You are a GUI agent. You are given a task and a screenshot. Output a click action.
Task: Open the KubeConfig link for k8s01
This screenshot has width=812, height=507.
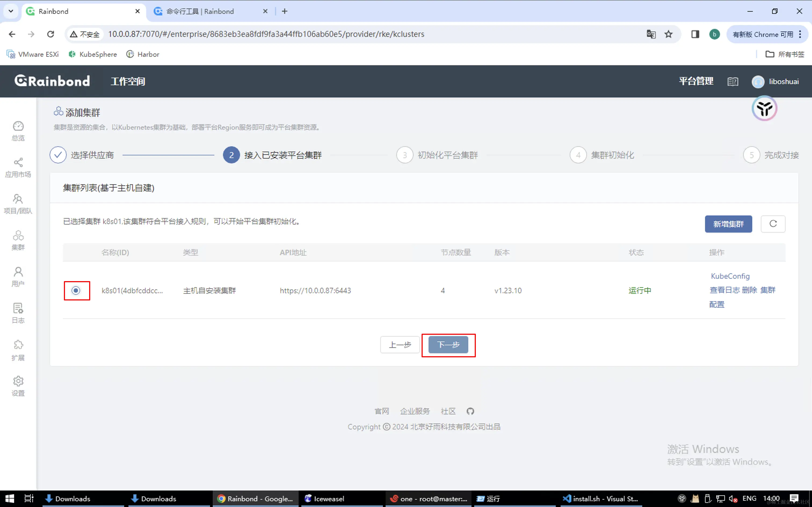[x=730, y=276]
